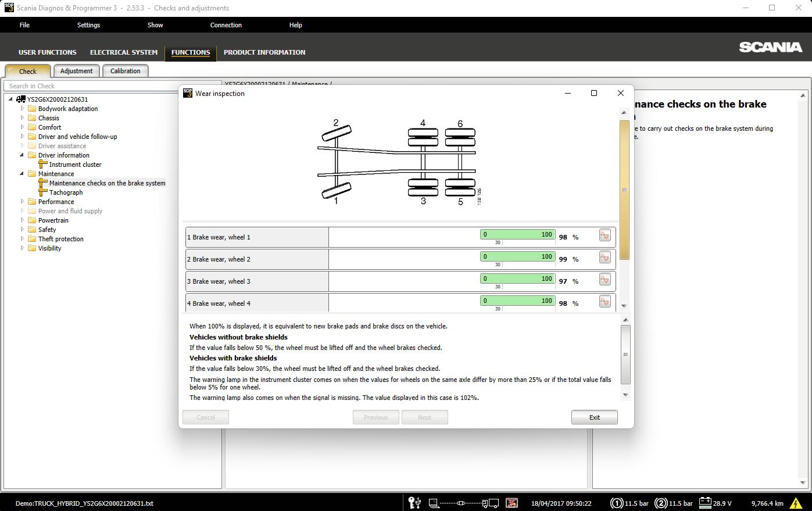Go to the Electrical System section
This screenshot has height=511, width=812.
point(124,52)
